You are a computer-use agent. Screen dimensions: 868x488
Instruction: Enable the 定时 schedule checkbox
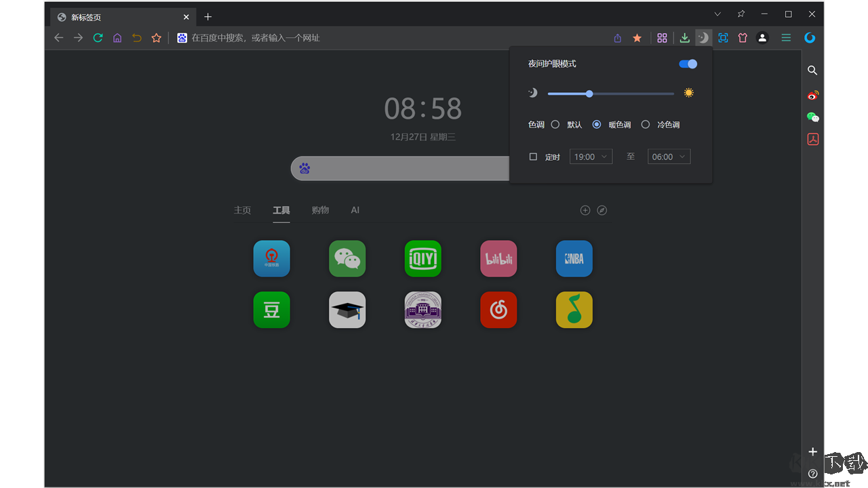pos(533,156)
